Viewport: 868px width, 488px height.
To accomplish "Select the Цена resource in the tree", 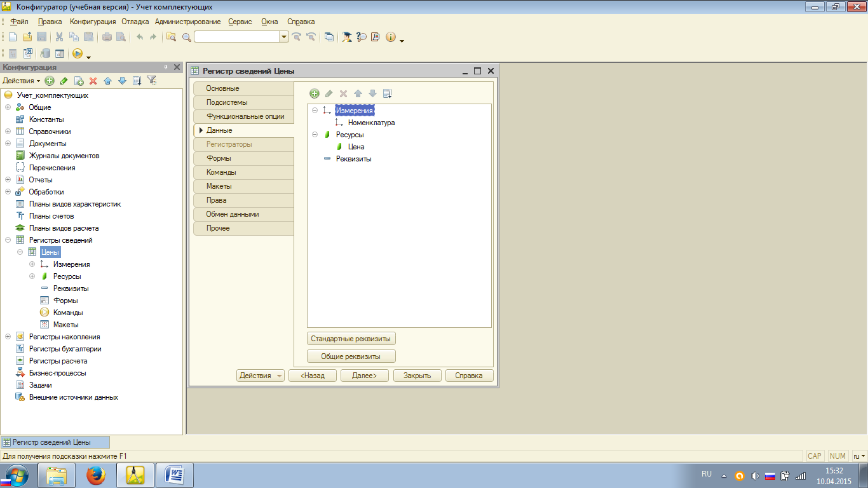I will click(x=356, y=147).
